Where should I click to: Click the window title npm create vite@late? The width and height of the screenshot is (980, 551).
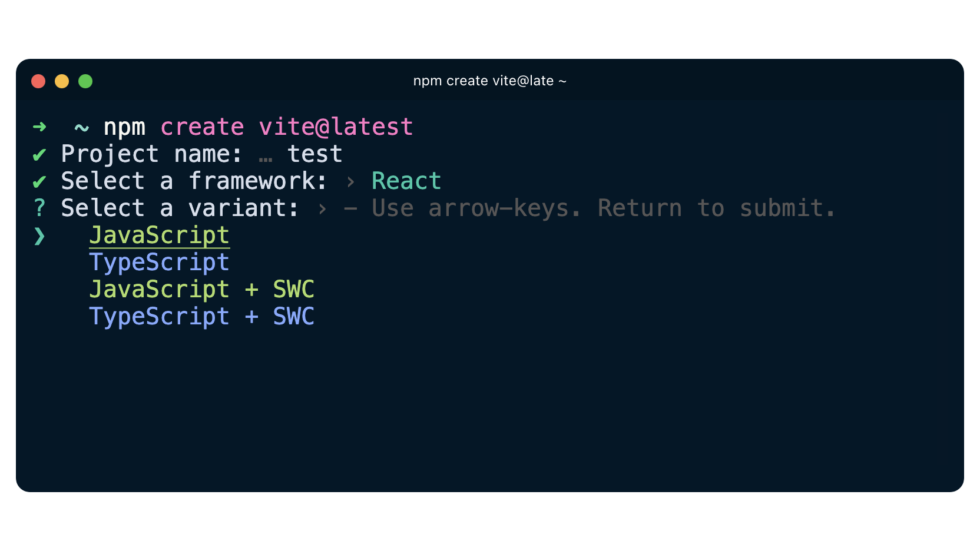489,81
